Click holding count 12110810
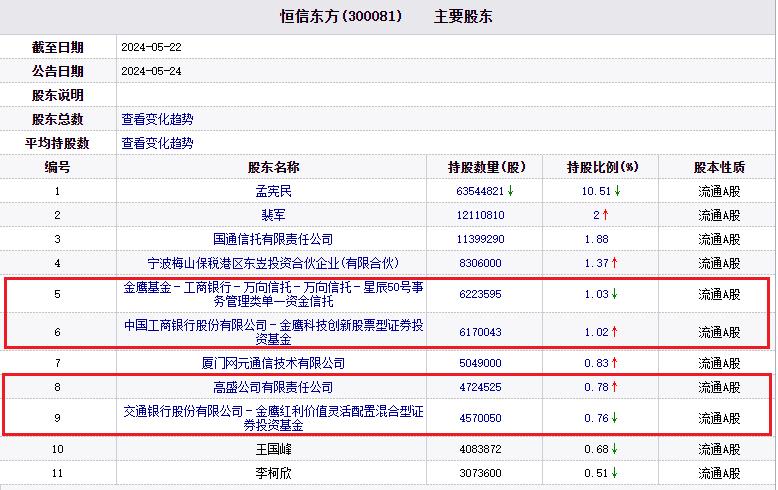This screenshot has width=778, height=490. coord(480,215)
